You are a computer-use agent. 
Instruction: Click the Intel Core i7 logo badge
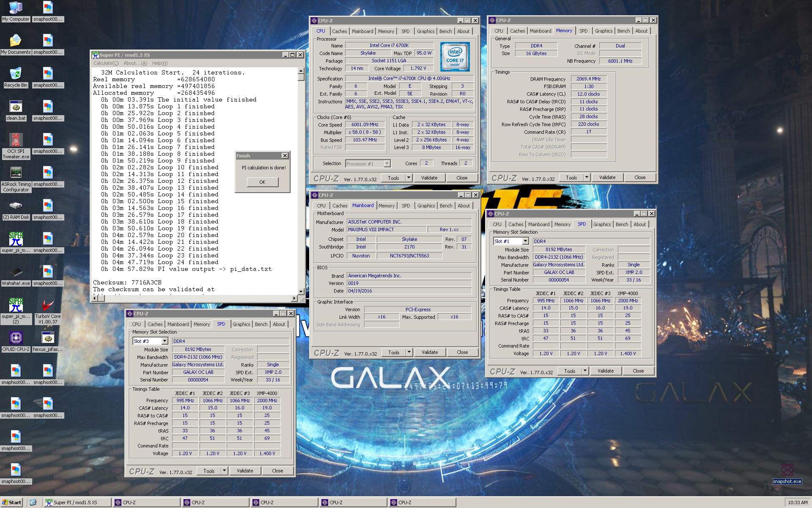[x=455, y=57]
